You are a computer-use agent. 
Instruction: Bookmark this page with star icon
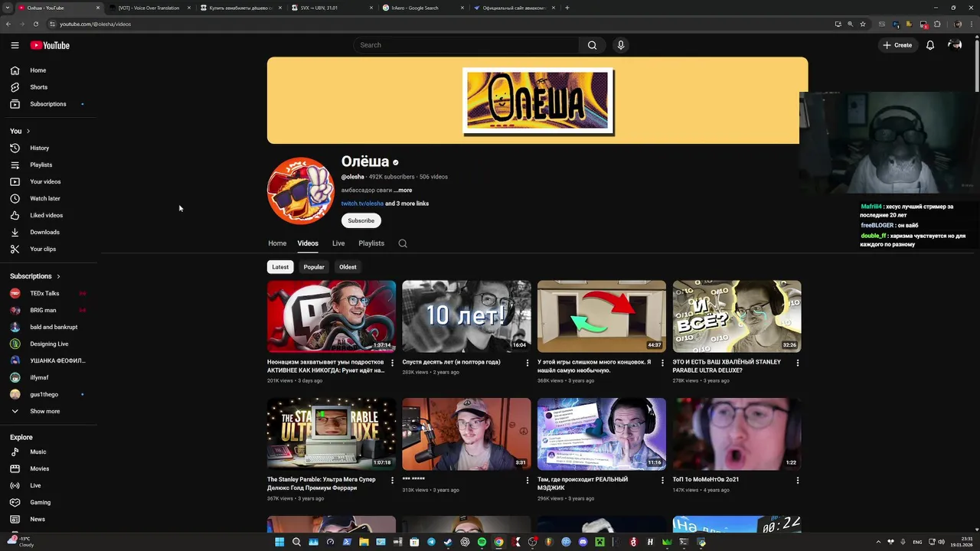coord(863,24)
